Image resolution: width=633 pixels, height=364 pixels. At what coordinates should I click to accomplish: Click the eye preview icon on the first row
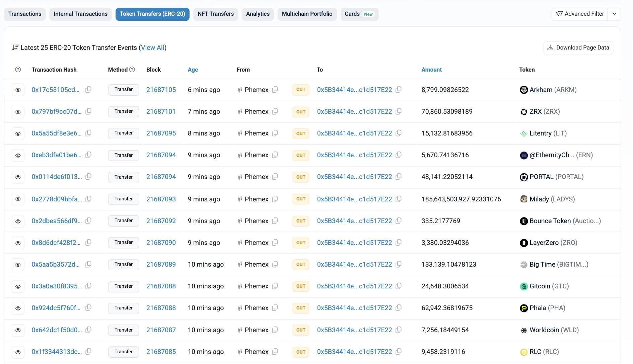pos(18,90)
